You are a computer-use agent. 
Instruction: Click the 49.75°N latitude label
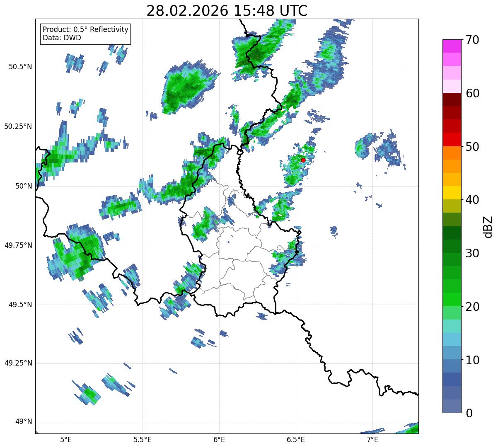click(18, 245)
